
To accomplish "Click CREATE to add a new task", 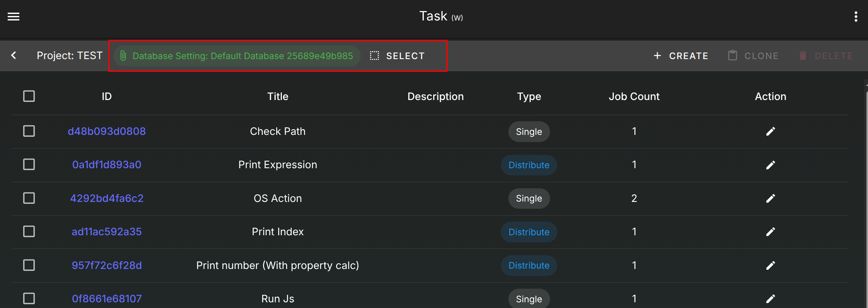I will pyautogui.click(x=681, y=56).
